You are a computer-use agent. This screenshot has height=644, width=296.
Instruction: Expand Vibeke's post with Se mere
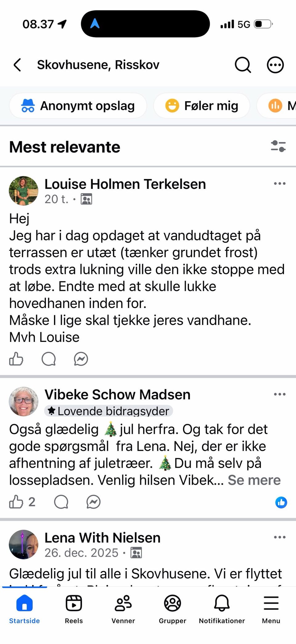254,480
